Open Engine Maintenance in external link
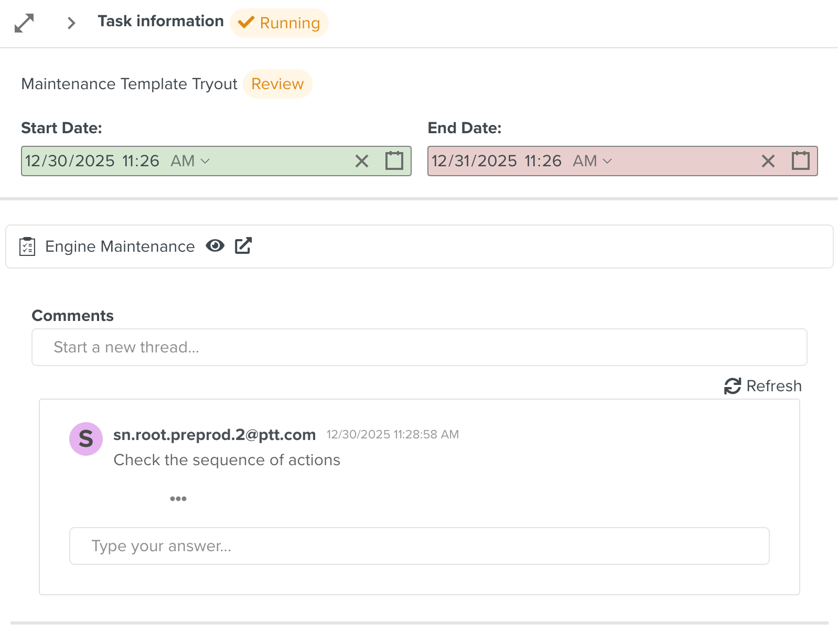This screenshot has height=644, width=838. (243, 246)
